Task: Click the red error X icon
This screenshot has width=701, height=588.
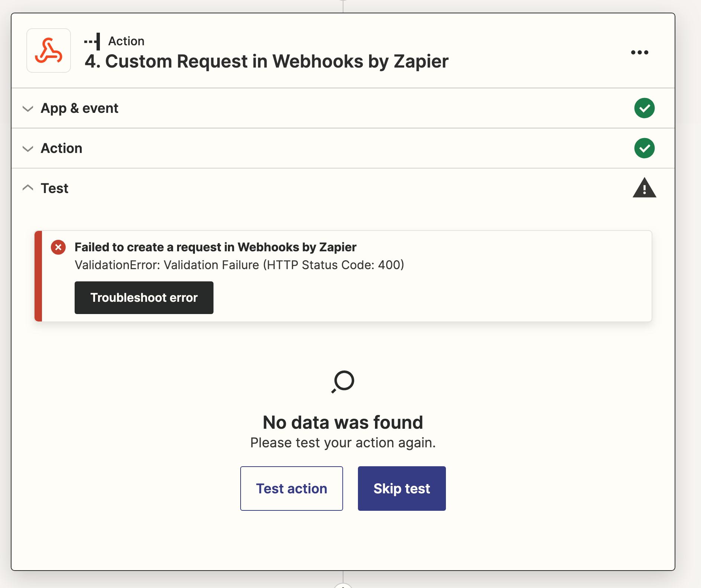Action: tap(58, 247)
